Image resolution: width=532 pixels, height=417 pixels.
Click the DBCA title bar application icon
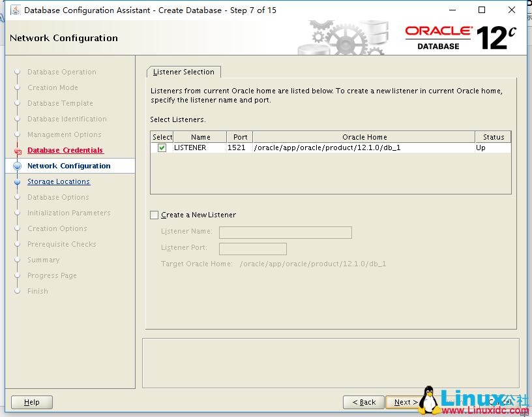click(17, 10)
